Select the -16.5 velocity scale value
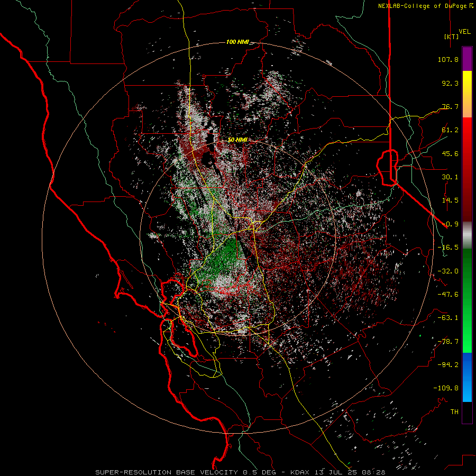 click(x=448, y=248)
